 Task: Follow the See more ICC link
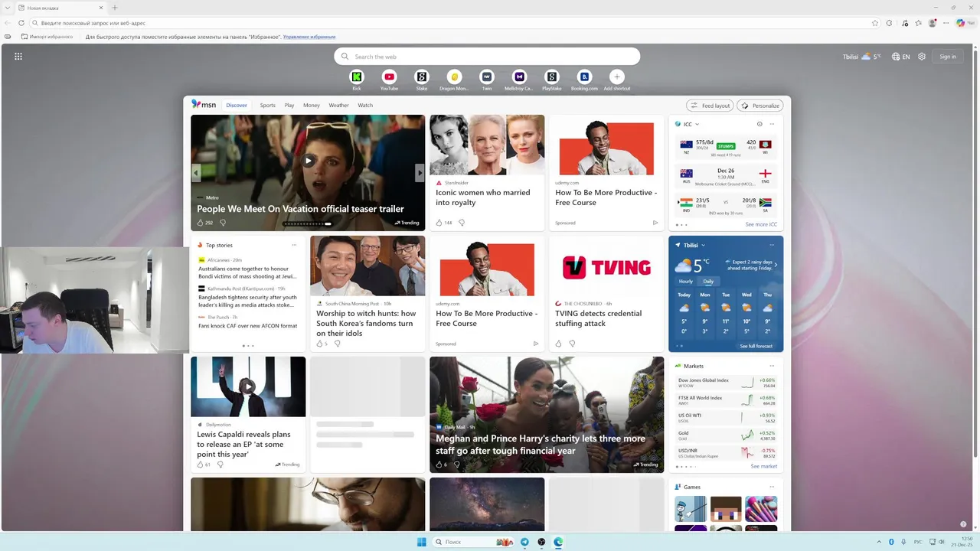coord(761,225)
